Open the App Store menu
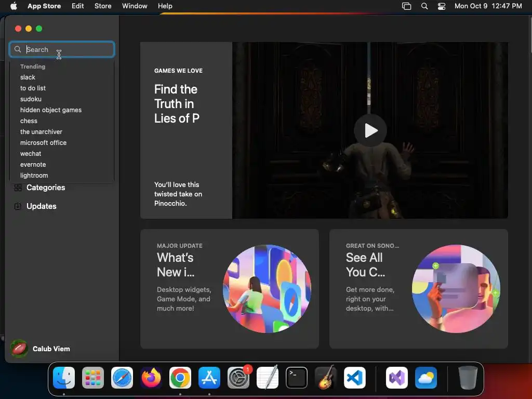 (x=44, y=6)
